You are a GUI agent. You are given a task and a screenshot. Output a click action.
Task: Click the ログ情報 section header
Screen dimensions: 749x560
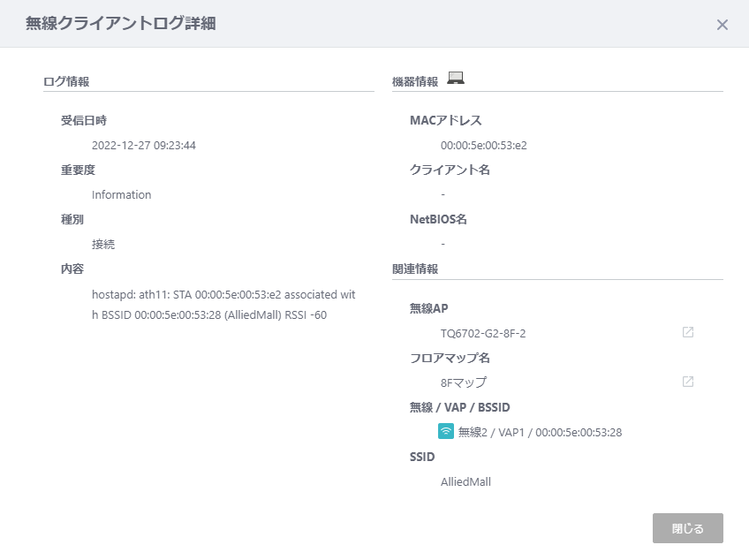66,81
